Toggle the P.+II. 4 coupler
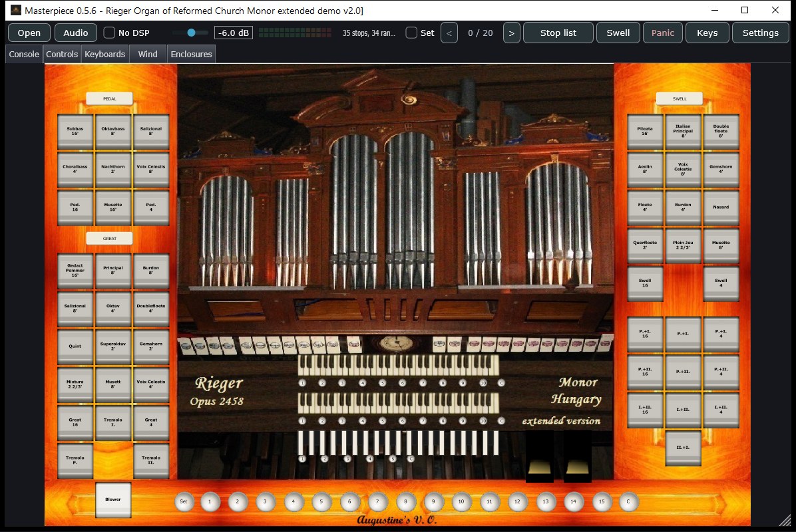The height and width of the screenshot is (532, 796). pos(721,372)
